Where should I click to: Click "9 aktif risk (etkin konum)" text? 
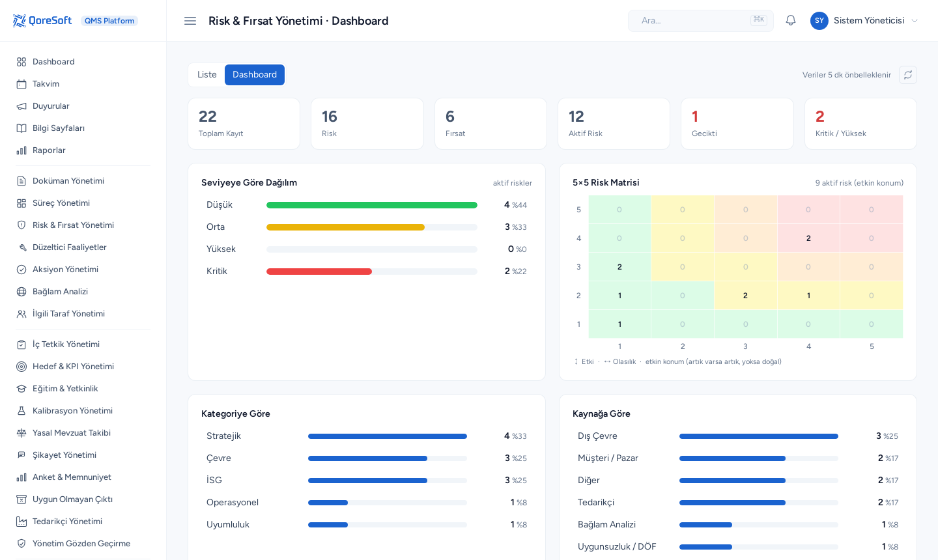(859, 183)
